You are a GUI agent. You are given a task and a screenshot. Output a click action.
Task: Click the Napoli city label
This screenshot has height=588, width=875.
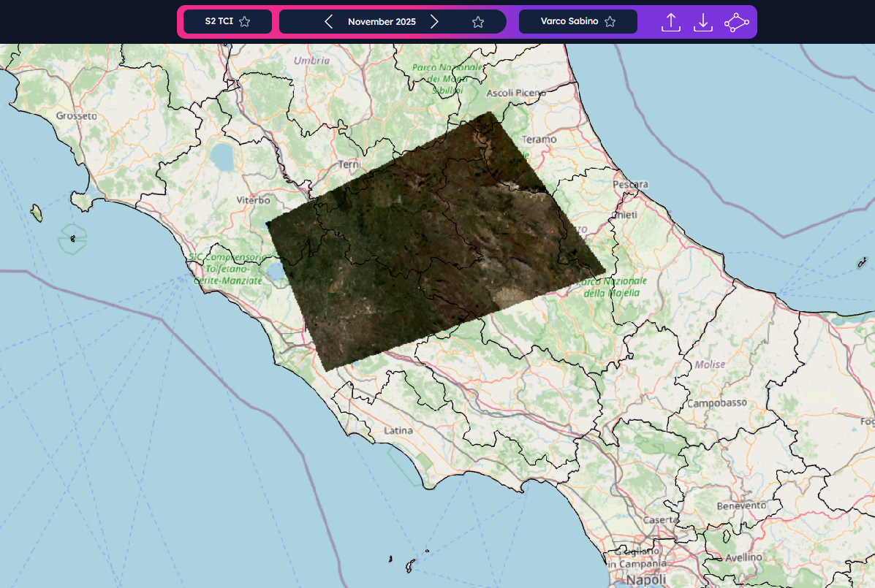click(626, 580)
